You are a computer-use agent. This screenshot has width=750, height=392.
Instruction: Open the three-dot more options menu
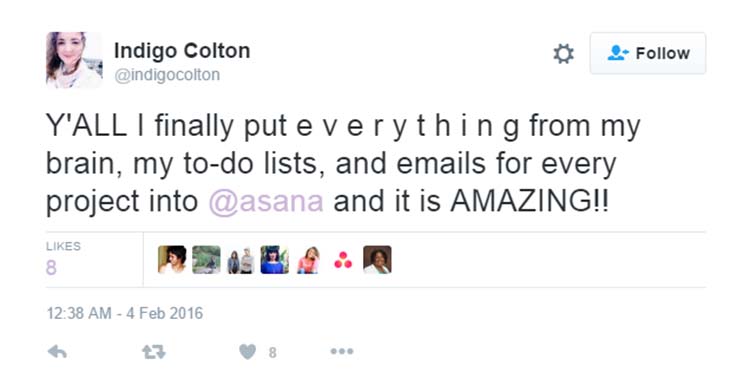(x=342, y=352)
